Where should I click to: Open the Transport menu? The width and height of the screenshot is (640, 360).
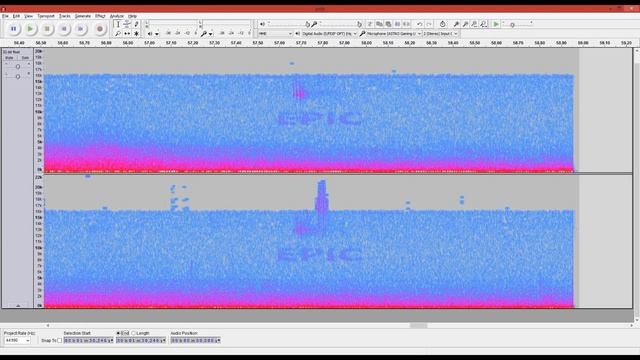coord(46,16)
